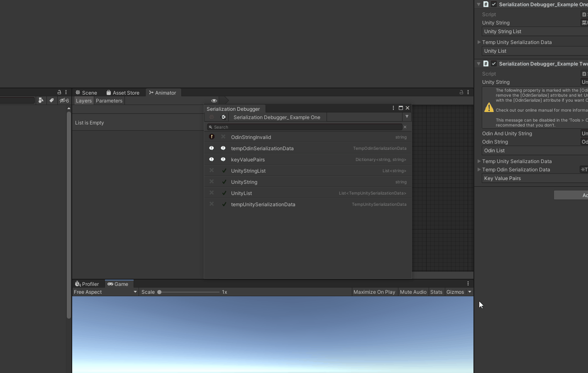The image size is (588, 373).
Task: Click the Gizmos button
Action: tap(455, 292)
